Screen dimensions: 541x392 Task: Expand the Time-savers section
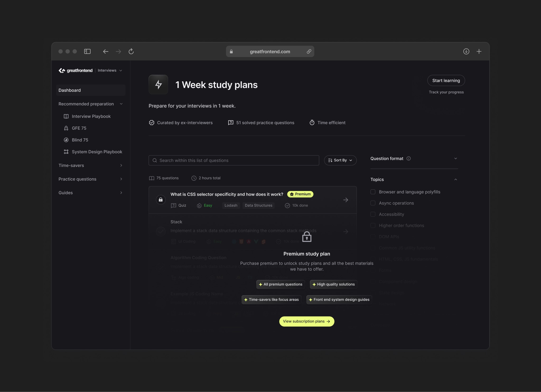(121, 165)
